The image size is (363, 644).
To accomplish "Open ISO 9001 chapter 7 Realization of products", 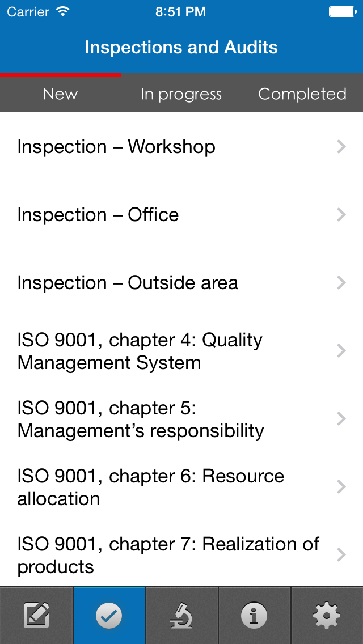I will click(x=181, y=554).
